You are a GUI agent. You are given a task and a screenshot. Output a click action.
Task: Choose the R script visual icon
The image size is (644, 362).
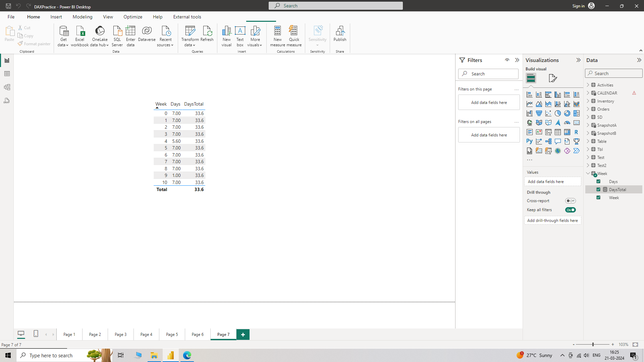point(576,132)
